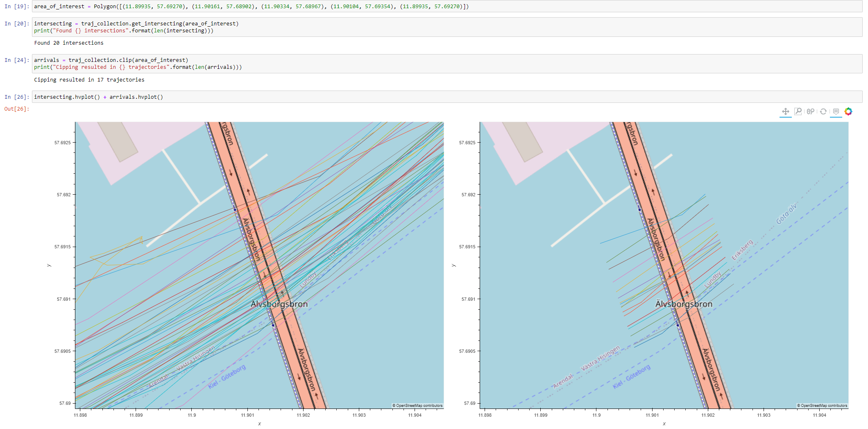Toggle off the Hover tooltip tool
The width and height of the screenshot is (868, 429).
836,111
